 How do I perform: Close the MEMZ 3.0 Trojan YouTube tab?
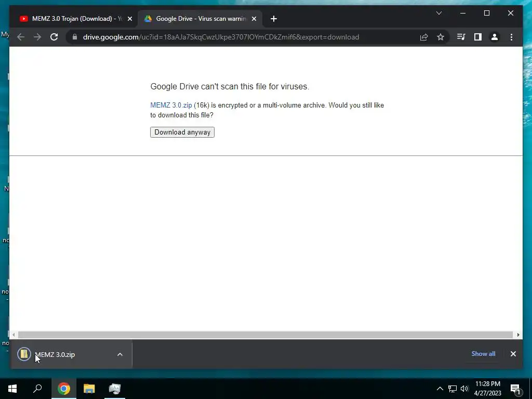tap(129, 19)
